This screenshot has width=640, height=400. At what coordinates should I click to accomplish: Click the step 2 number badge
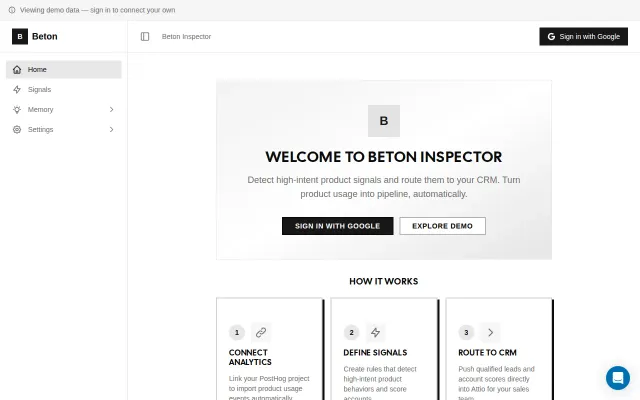tap(351, 333)
